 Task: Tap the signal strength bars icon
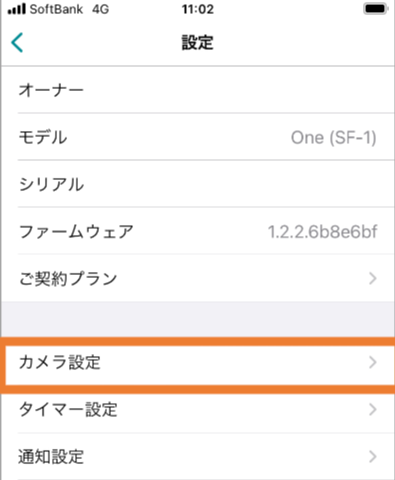pyautogui.click(x=16, y=9)
